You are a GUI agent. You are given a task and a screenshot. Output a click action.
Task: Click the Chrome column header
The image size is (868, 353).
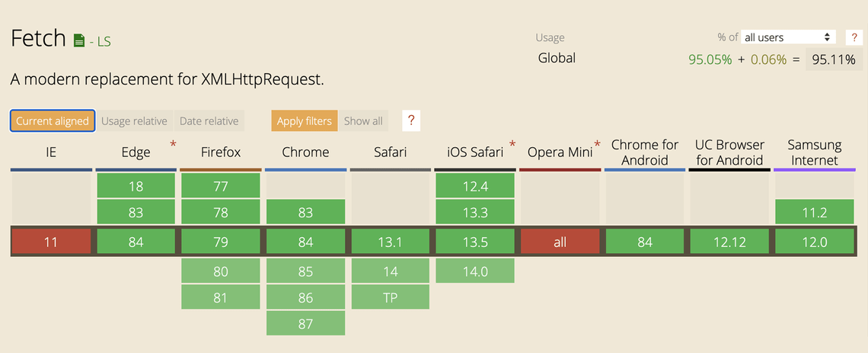point(305,152)
